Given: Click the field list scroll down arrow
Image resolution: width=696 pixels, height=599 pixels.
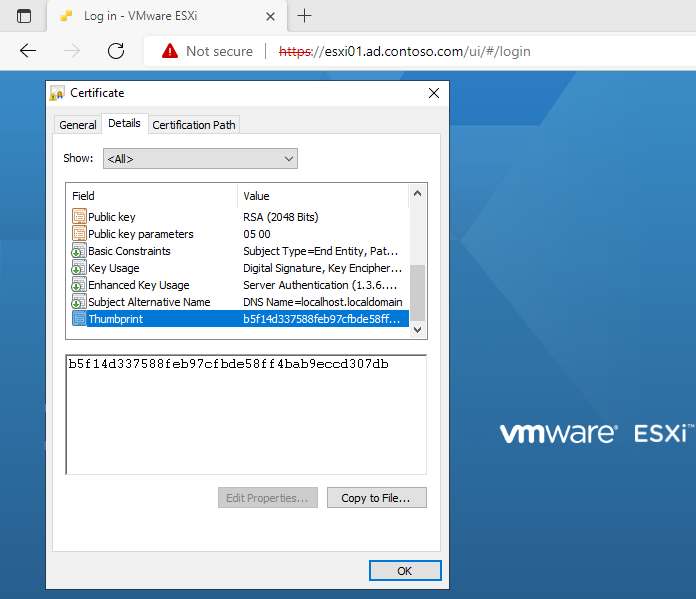Looking at the screenshot, I should pos(417,329).
